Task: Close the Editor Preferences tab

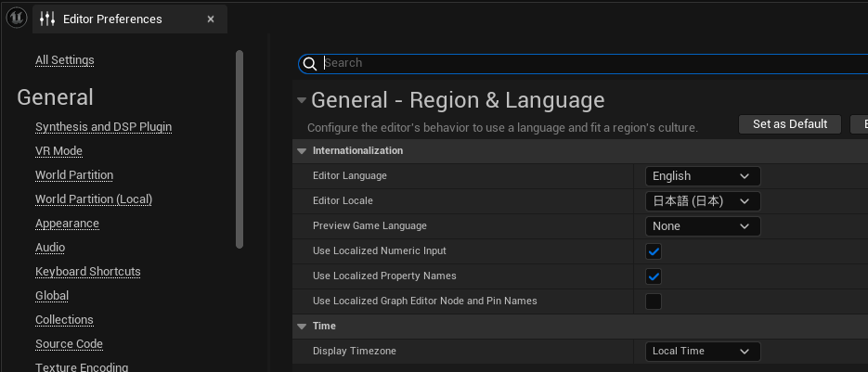Action: (211, 19)
